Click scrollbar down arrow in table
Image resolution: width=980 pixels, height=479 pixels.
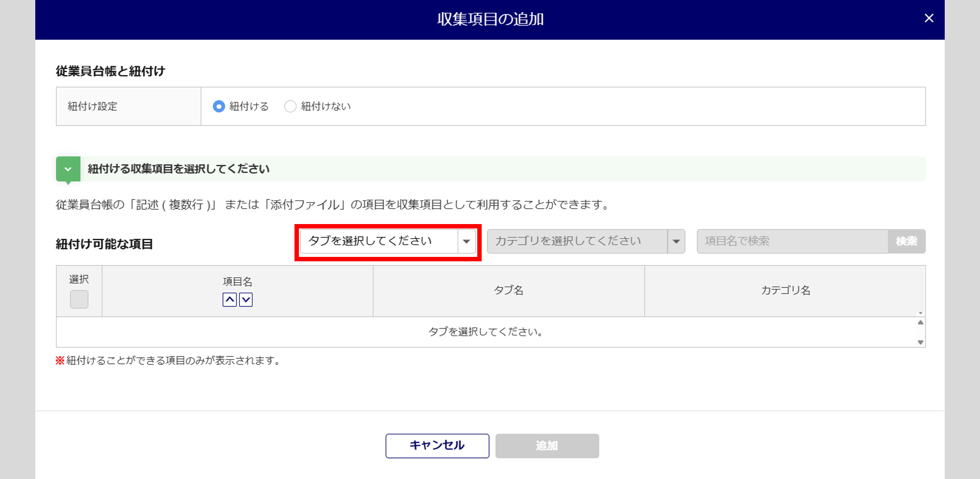[921, 342]
